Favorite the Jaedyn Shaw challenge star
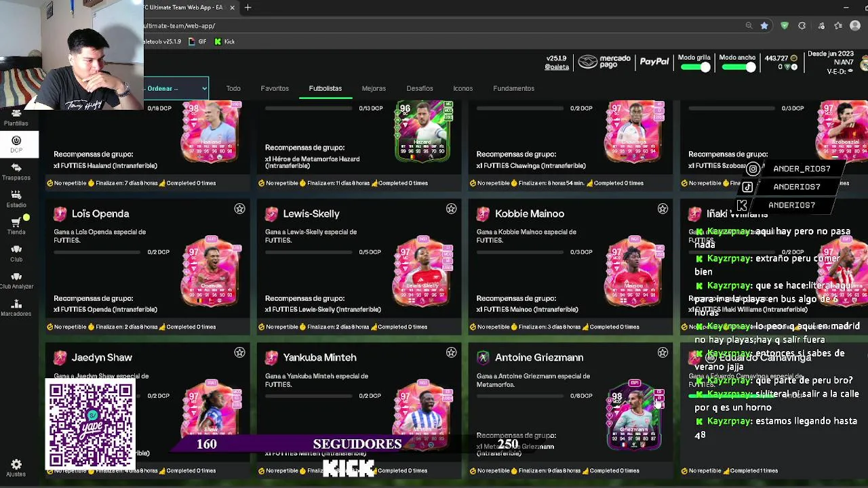 [x=239, y=352]
